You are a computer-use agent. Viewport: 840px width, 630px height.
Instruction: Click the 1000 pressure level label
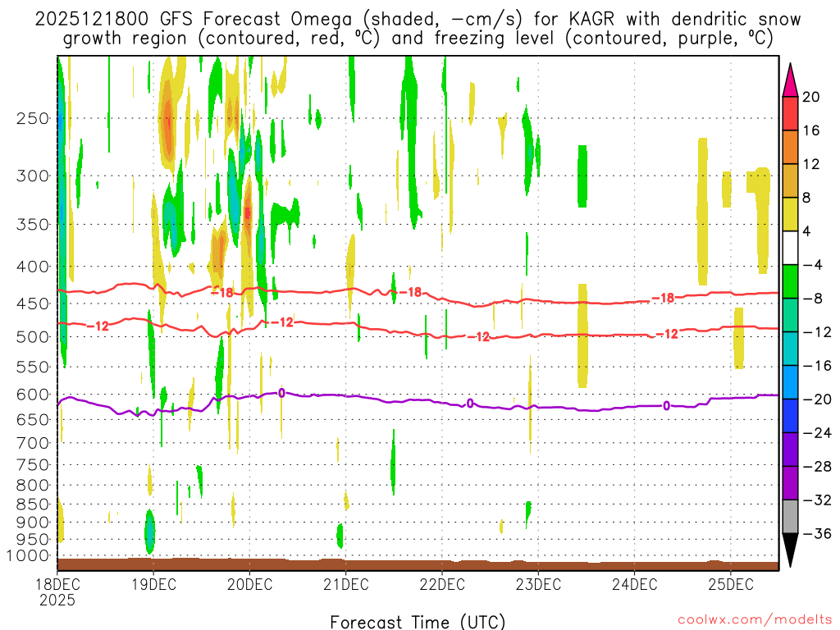click(27, 556)
